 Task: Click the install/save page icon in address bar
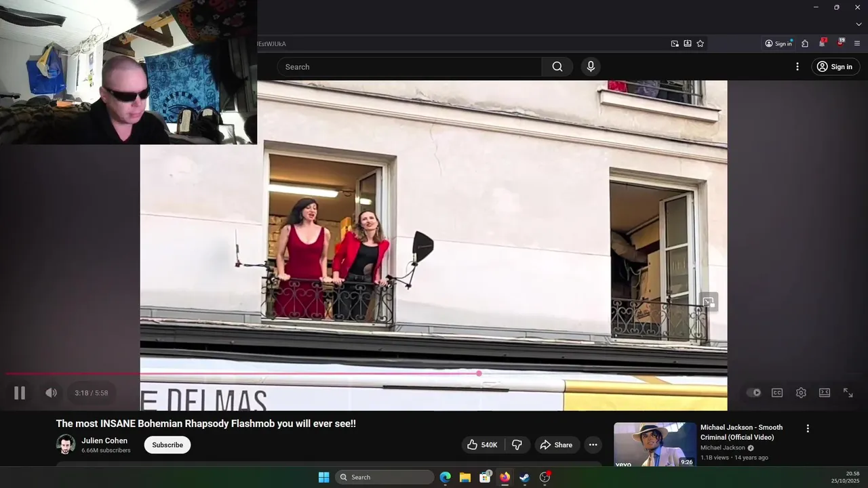(688, 43)
